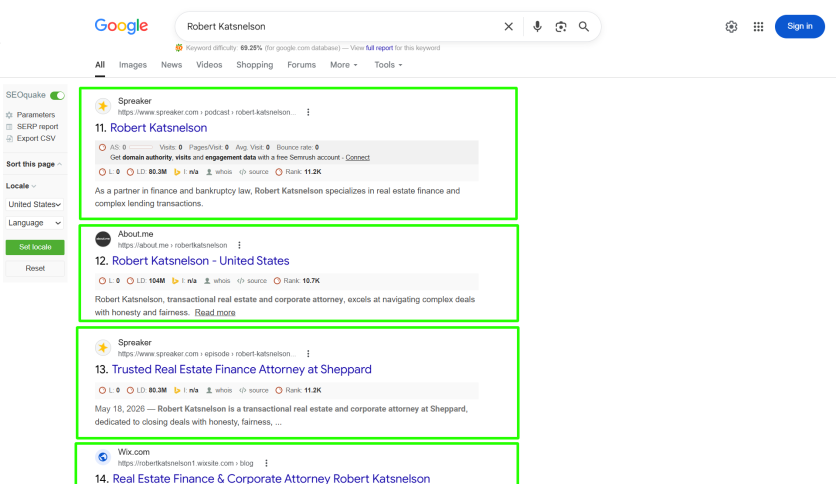This screenshot has height=484, width=836.
Task: Open Trusted Real Estate Finance Attorney result
Action: [242, 369]
